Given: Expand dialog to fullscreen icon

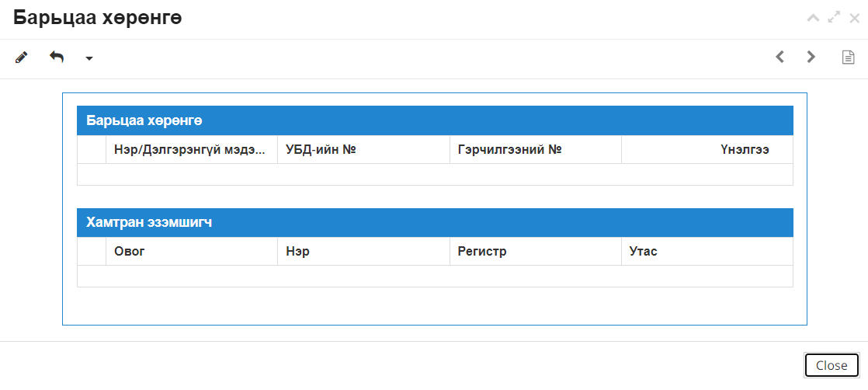Looking at the screenshot, I should click(x=834, y=18).
